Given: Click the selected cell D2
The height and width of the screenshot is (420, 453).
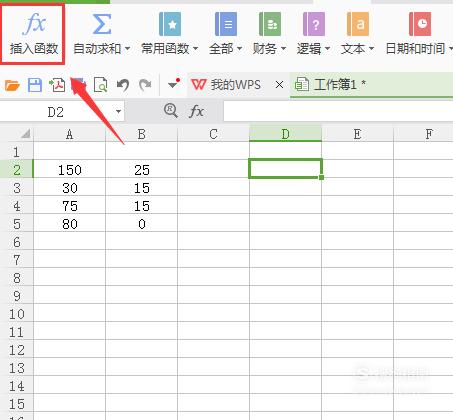Looking at the screenshot, I should pyautogui.click(x=285, y=168).
